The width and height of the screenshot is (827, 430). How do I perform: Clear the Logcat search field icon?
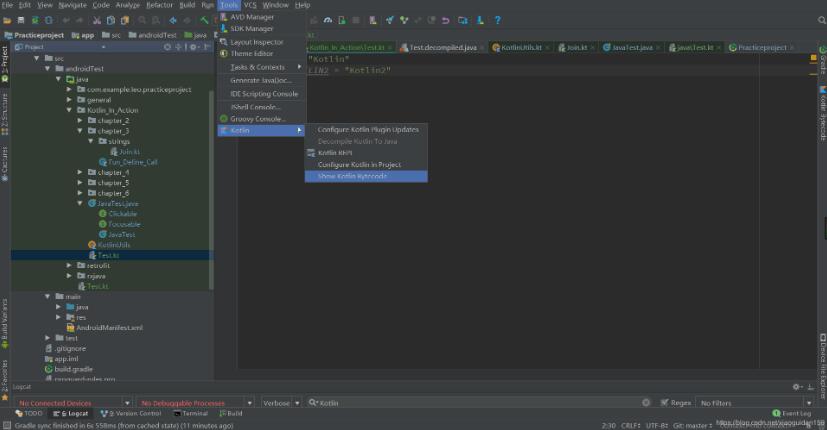646,403
